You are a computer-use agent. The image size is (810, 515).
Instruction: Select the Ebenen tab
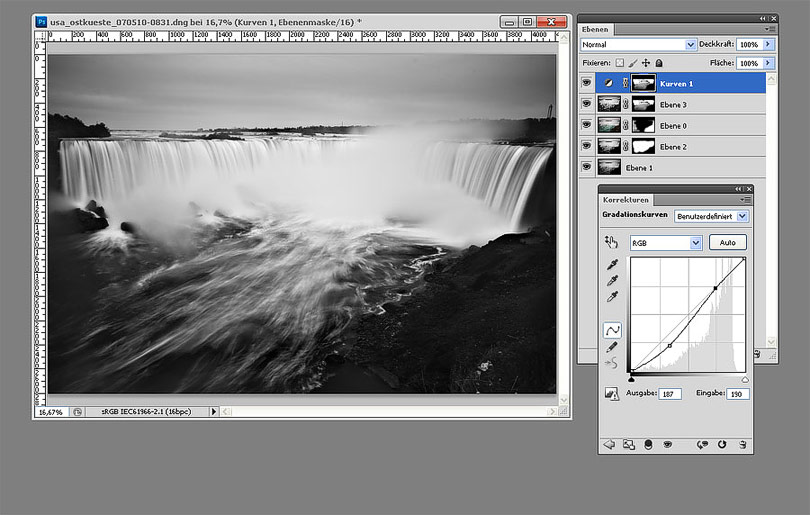595,29
